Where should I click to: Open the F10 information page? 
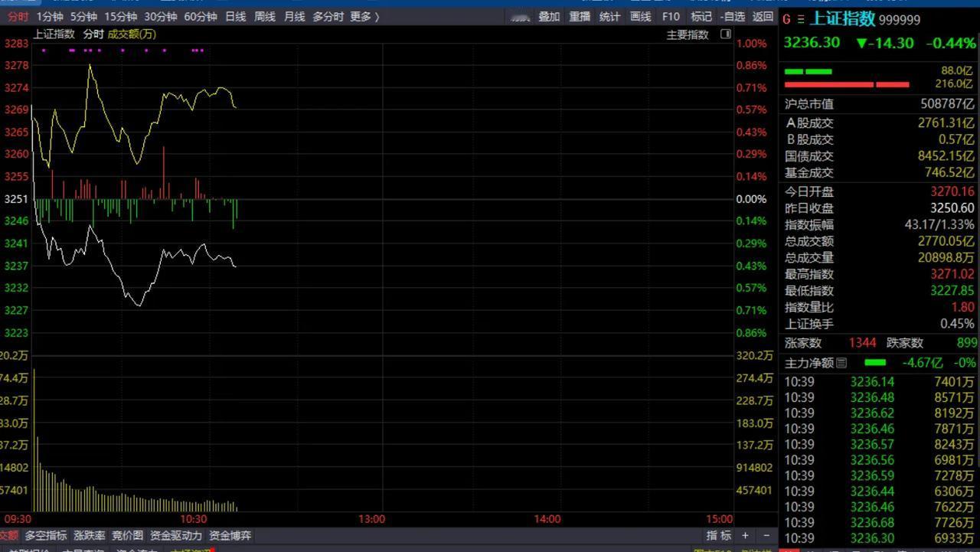pos(671,16)
